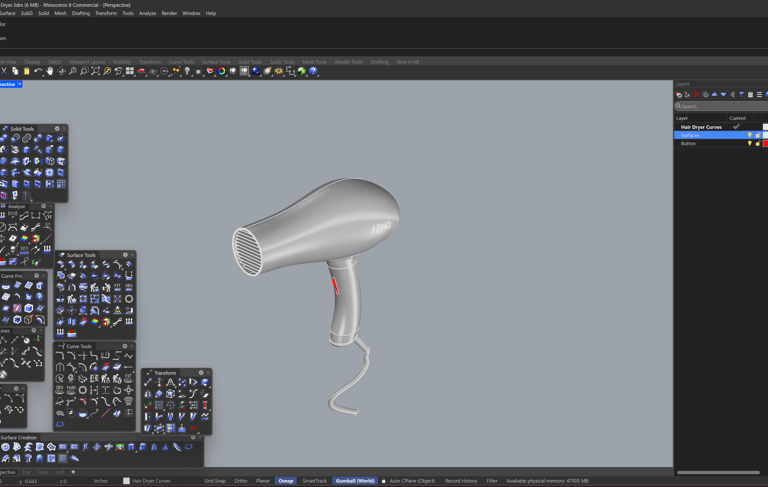Toggle Osnap in the status bar

coord(286,481)
